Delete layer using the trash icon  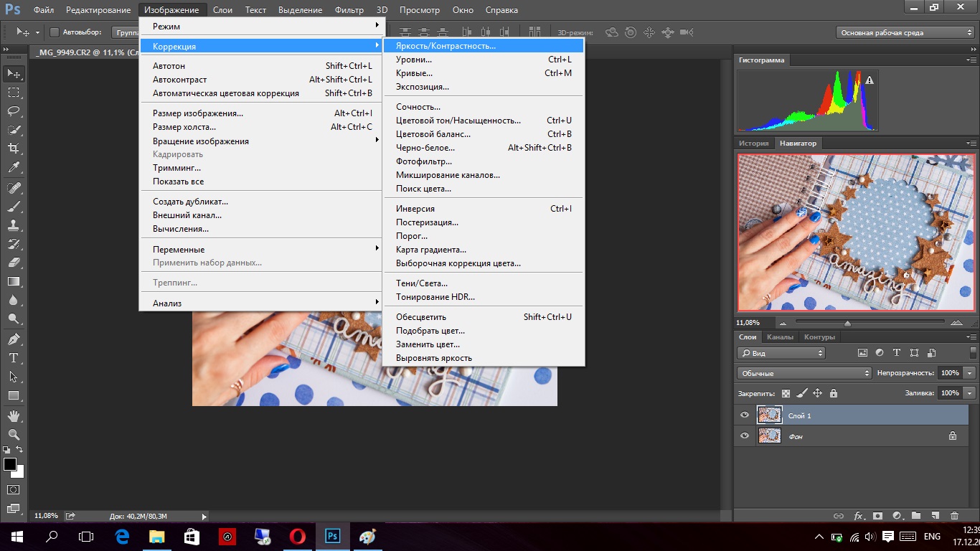pyautogui.click(x=954, y=516)
